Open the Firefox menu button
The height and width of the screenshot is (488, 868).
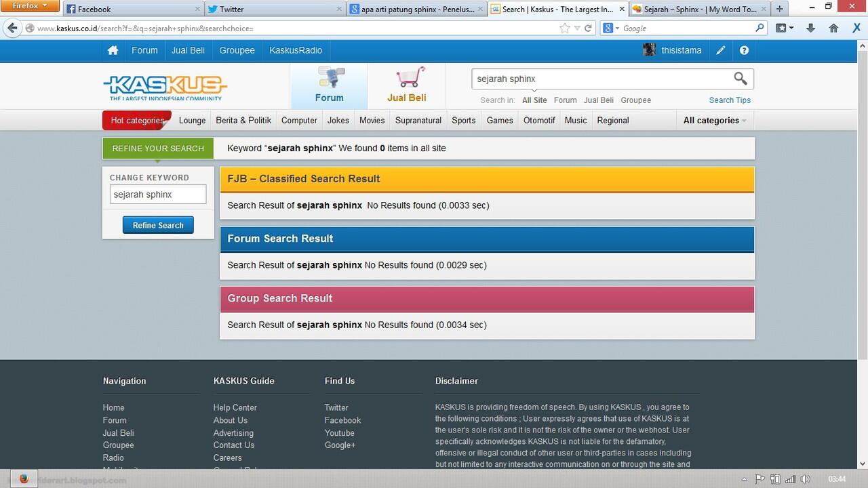[x=30, y=6]
